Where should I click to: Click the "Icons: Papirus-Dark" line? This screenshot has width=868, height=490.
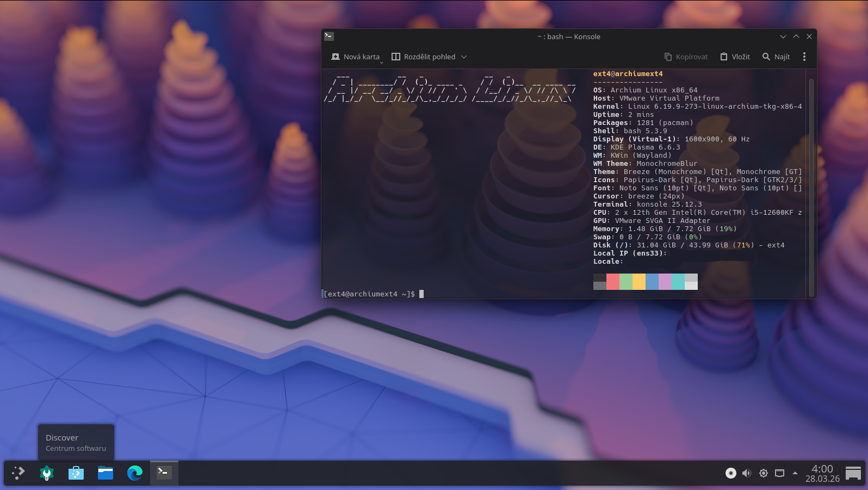click(x=698, y=180)
